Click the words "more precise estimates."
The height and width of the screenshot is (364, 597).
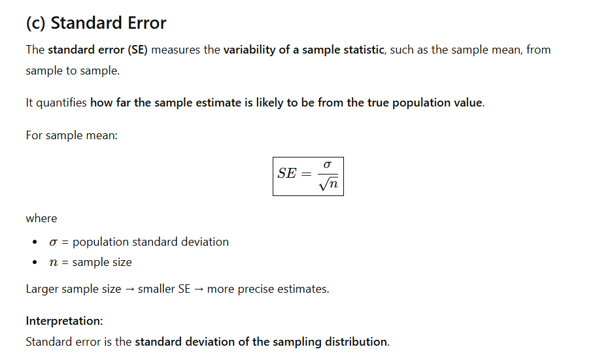coord(268,288)
